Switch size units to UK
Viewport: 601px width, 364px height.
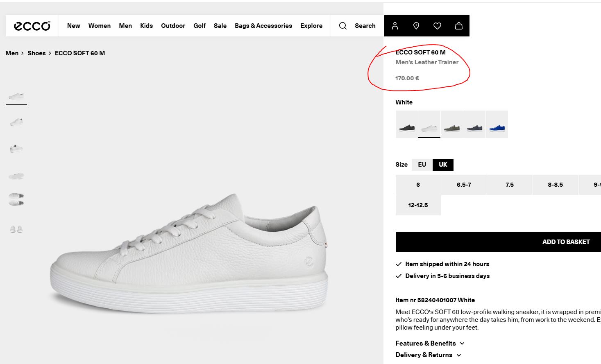pyautogui.click(x=443, y=165)
